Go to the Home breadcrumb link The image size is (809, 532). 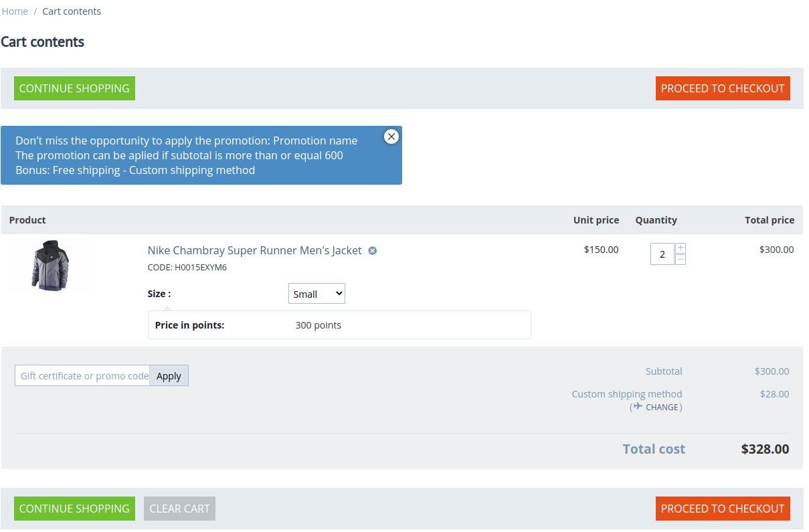tap(15, 11)
